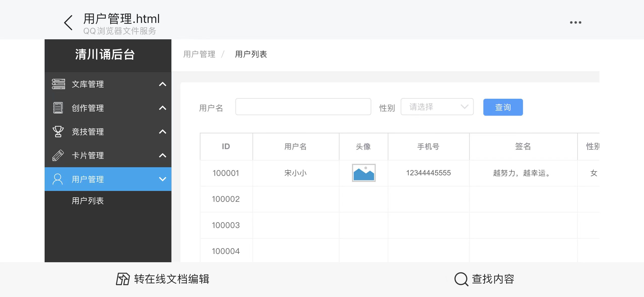This screenshot has height=297, width=644.
Task: Select the 用户管理 menu item
Action: click(x=108, y=179)
